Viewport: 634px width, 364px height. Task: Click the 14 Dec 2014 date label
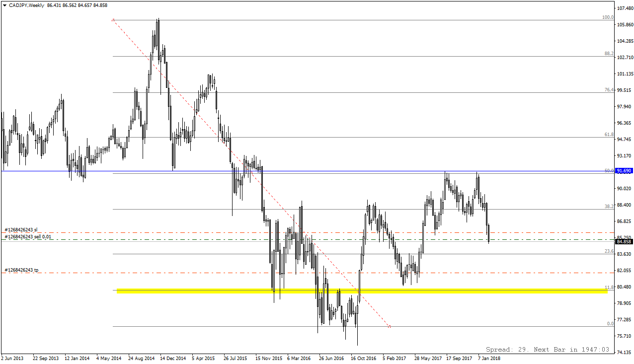pos(172,358)
